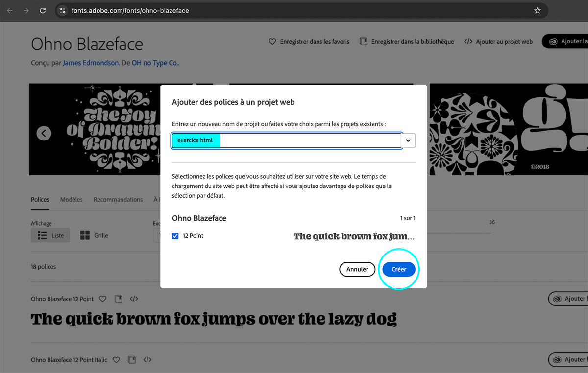This screenshot has height=373, width=588.
Task: Click the Créer button to create the project
Action: pos(398,269)
